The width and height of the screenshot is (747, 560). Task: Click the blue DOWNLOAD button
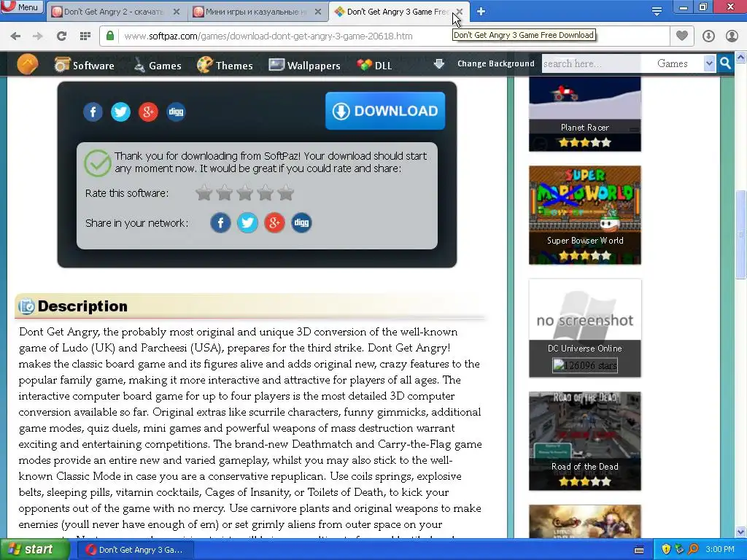tap(385, 111)
